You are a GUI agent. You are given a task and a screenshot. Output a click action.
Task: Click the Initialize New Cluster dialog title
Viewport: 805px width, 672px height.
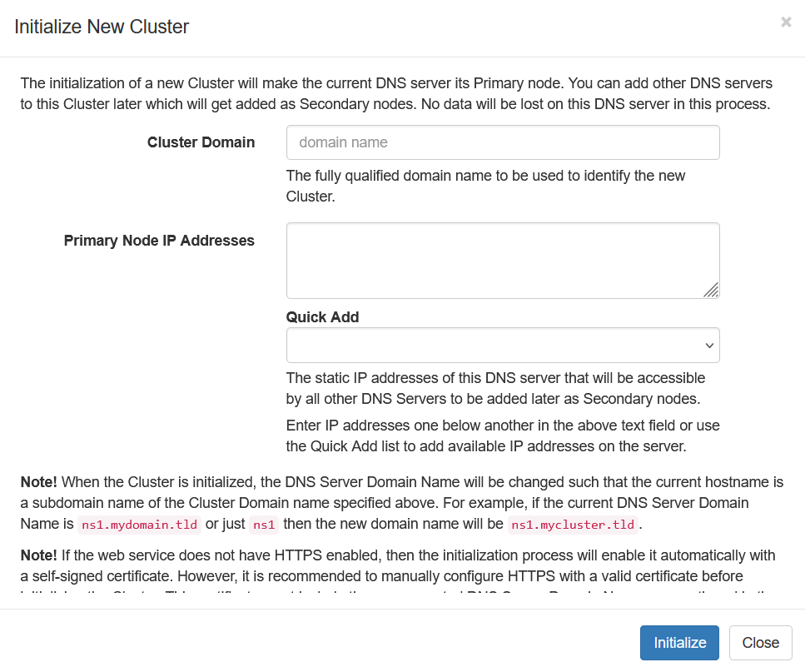point(102,27)
